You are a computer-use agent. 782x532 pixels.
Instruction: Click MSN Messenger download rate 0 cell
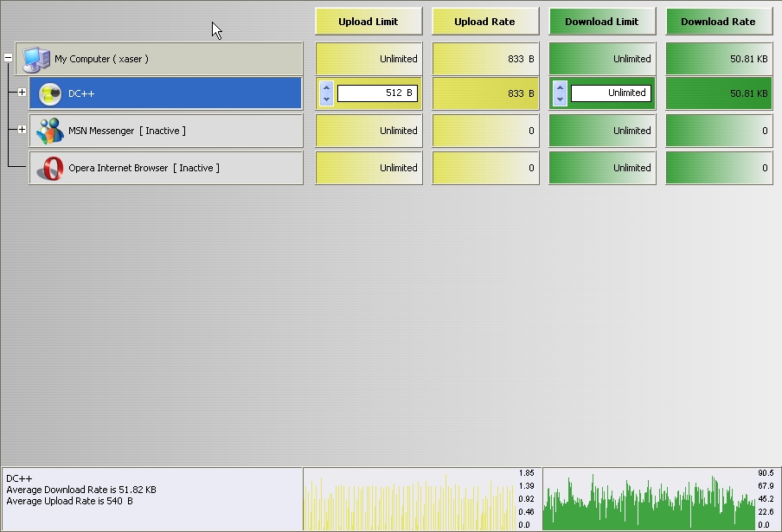(719, 131)
